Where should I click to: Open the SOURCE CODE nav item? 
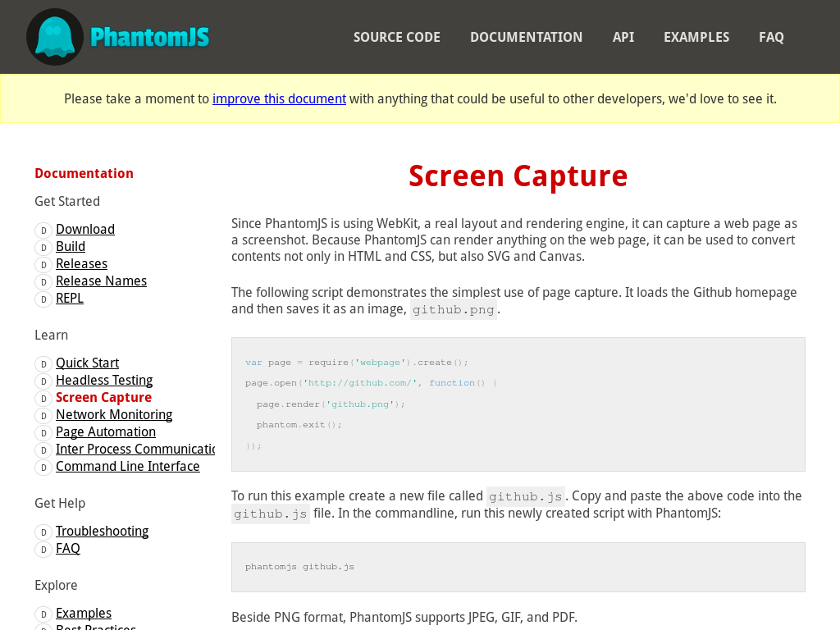click(396, 37)
